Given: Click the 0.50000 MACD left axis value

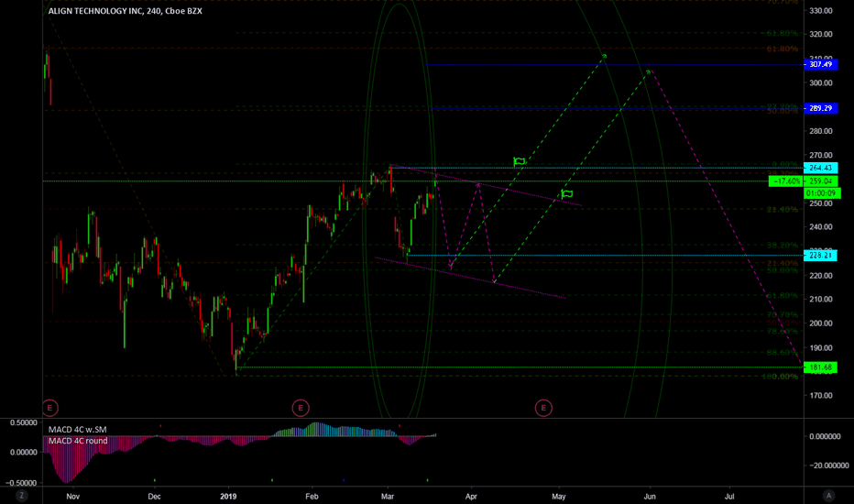Looking at the screenshot, I should [24, 422].
